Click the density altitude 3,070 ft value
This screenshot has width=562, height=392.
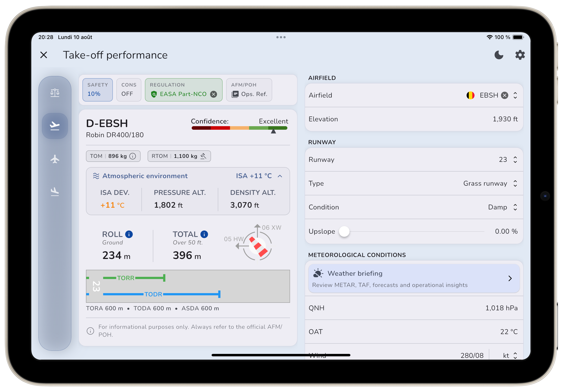click(x=245, y=205)
